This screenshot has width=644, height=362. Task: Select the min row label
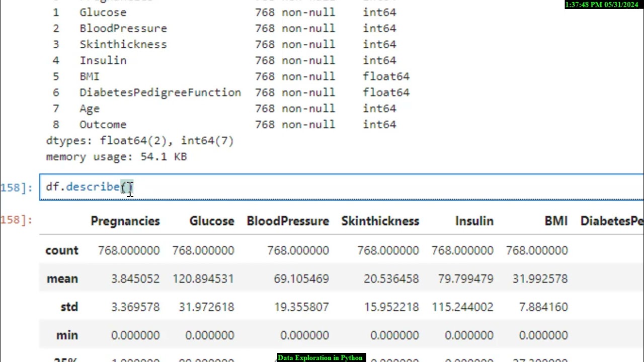tap(67, 335)
